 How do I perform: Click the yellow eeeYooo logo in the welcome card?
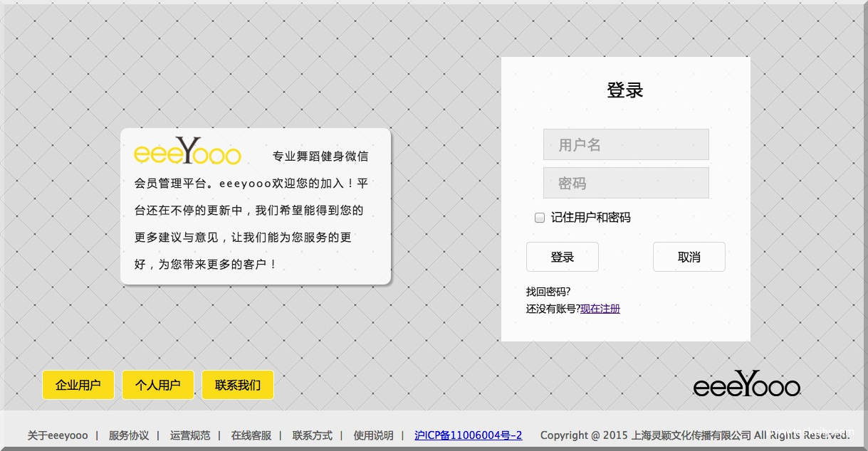point(187,152)
